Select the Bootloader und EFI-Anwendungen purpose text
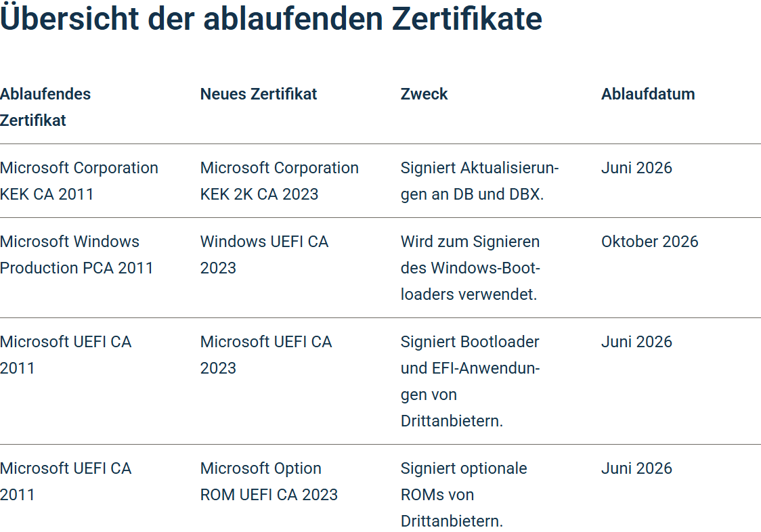Viewport: 761px width, 532px height. click(x=470, y=381)
